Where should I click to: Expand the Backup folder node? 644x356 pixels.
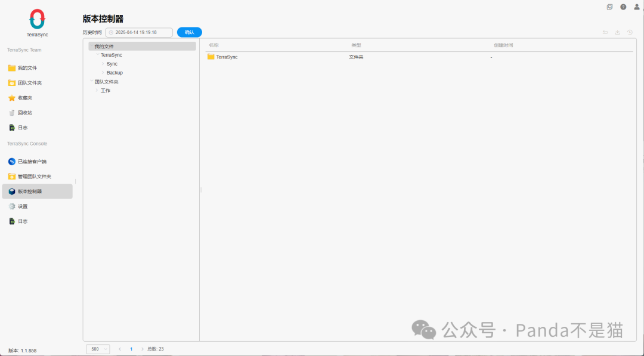coord(103,72)
